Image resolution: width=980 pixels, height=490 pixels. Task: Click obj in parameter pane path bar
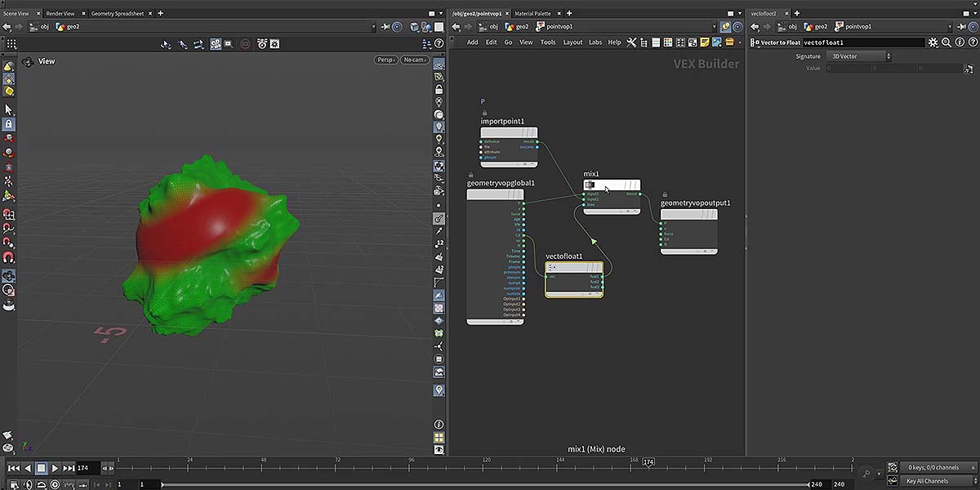tap(786, 27)
